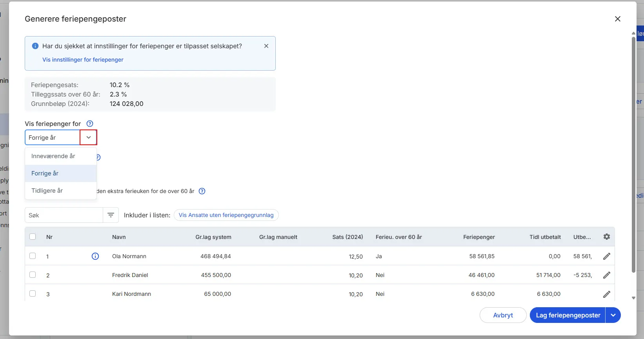Open Vis innstillinger for feriepenger link
The width and height of the screenshot is (644, 339).
coord(83,60)
